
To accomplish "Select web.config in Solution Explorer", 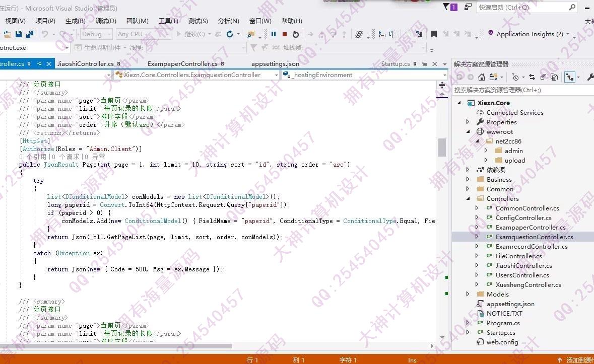I will (x=502, y=342).
